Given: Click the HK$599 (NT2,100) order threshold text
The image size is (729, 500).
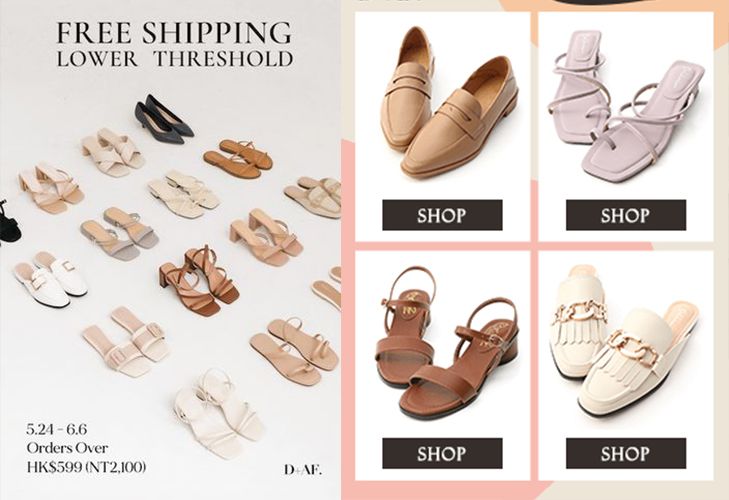Looking at the screenshot, I should [86, 467].
